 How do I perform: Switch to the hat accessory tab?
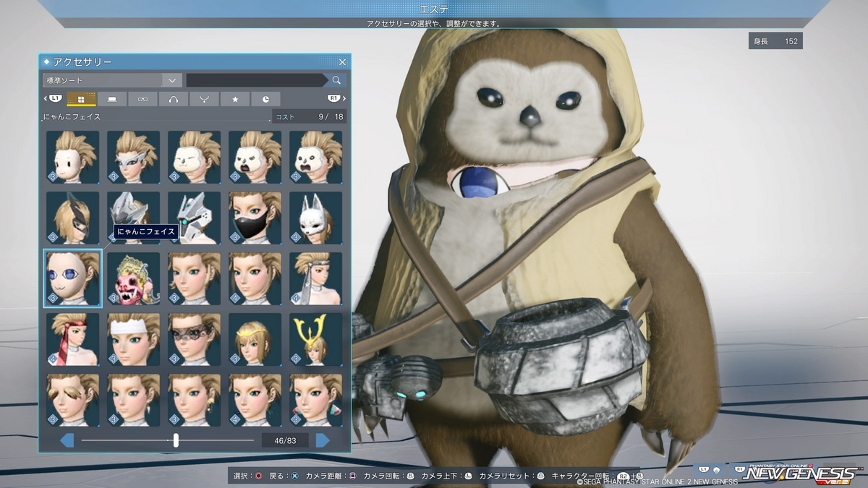coord(112,99)
